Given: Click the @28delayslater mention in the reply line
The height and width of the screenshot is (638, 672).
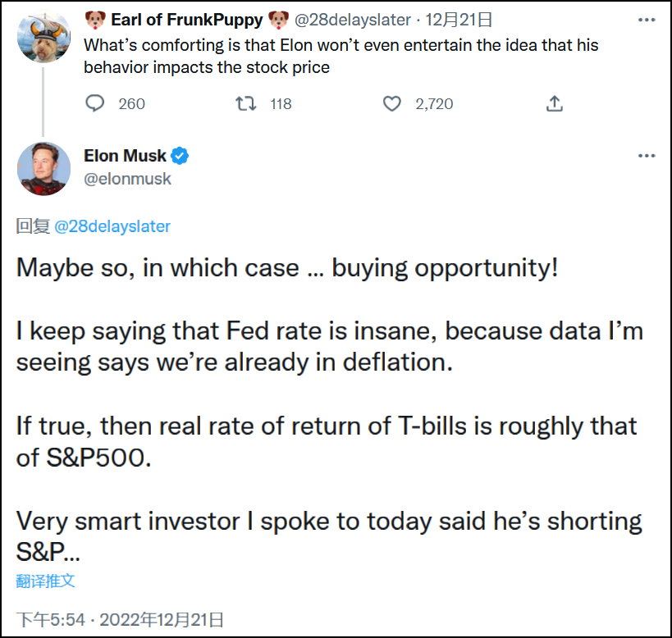Looking at the screenshot, I should [112, 226].
